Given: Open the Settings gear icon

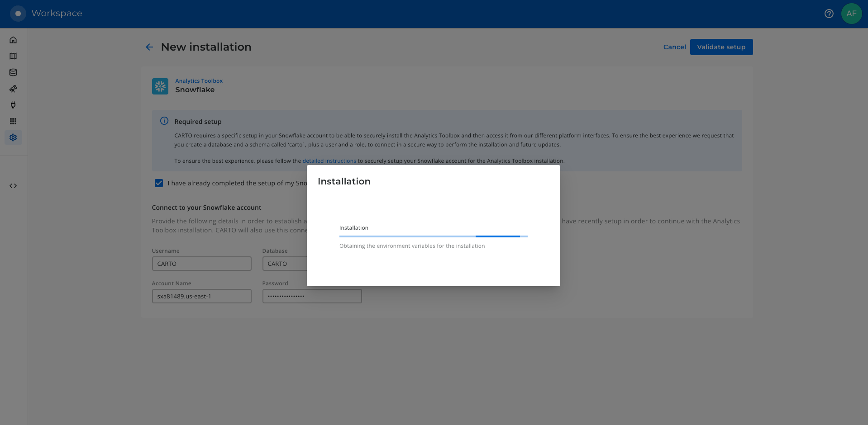Looking at the screenshot, I should (13, 137).
